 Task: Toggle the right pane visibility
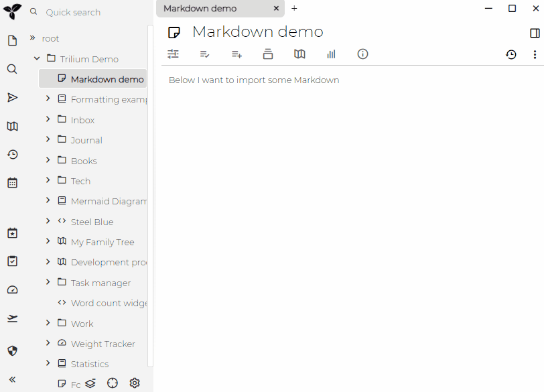point(535,33)
